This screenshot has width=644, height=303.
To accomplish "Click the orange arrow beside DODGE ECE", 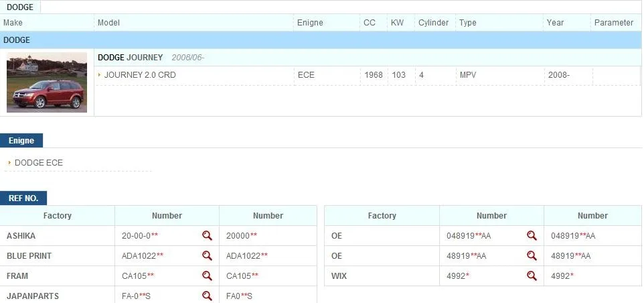I will (9, 163).
